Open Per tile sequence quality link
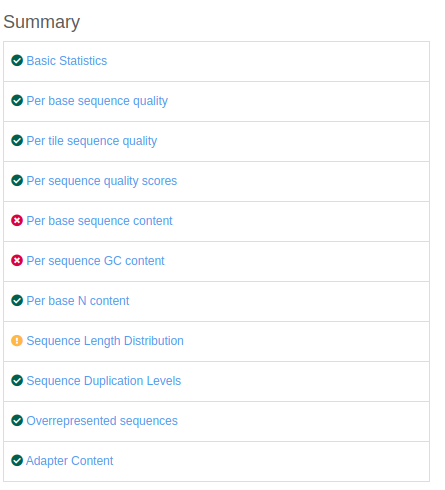Screen dimensions: 445x490 [92, 141]
